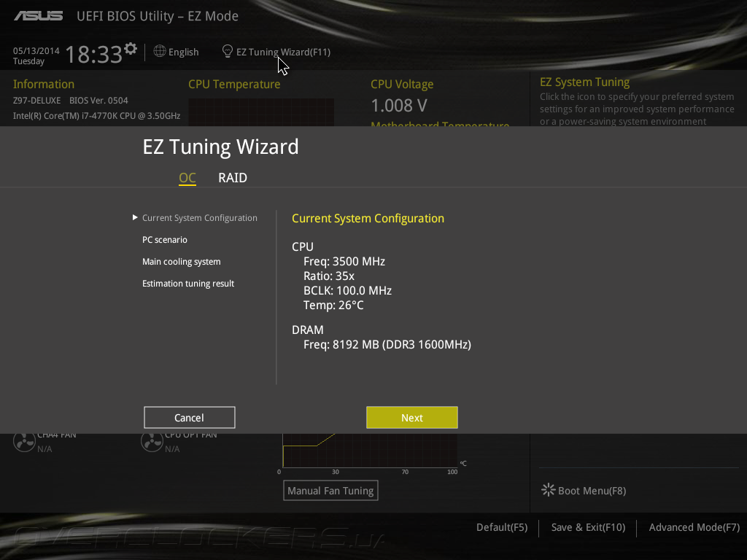This screenshot has width=747, height=560.
Task: Click the Temp: 26°C value
Action: pyautogui.click(x=333, y=306)
